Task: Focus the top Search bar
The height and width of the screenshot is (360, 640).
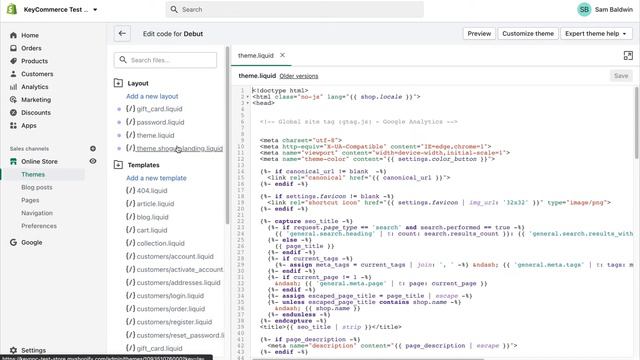Action: [x=294, y=9]
